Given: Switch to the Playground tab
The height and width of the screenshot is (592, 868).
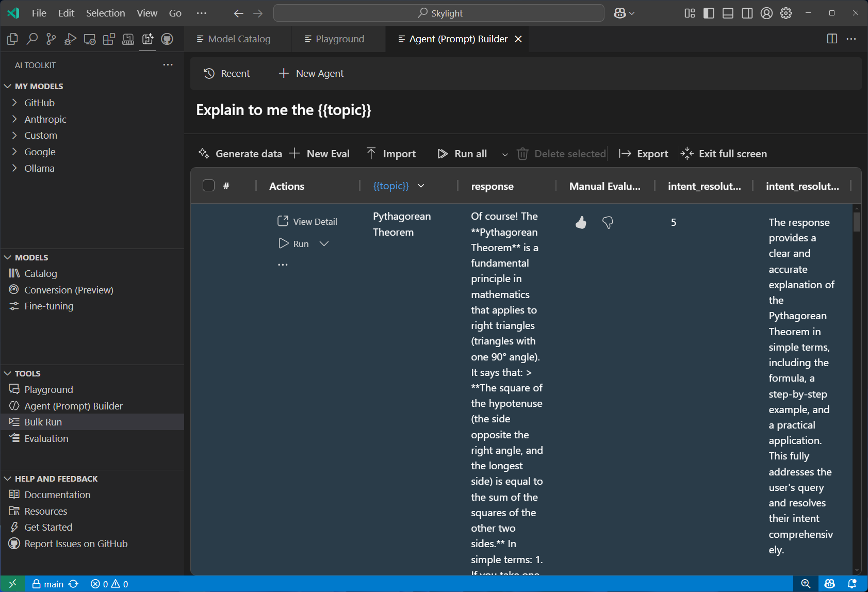Looking at the screenshot, I should click(x=339, y=39).
